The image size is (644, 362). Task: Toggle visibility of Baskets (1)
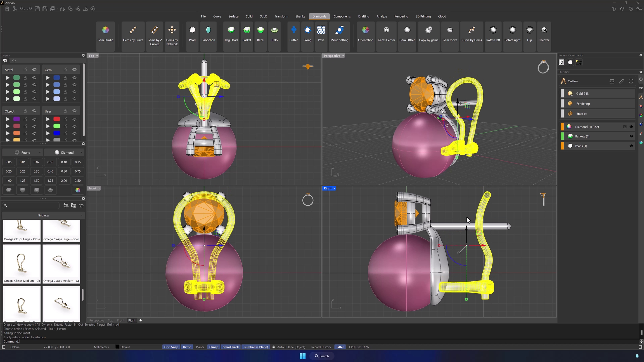point(631,136)
